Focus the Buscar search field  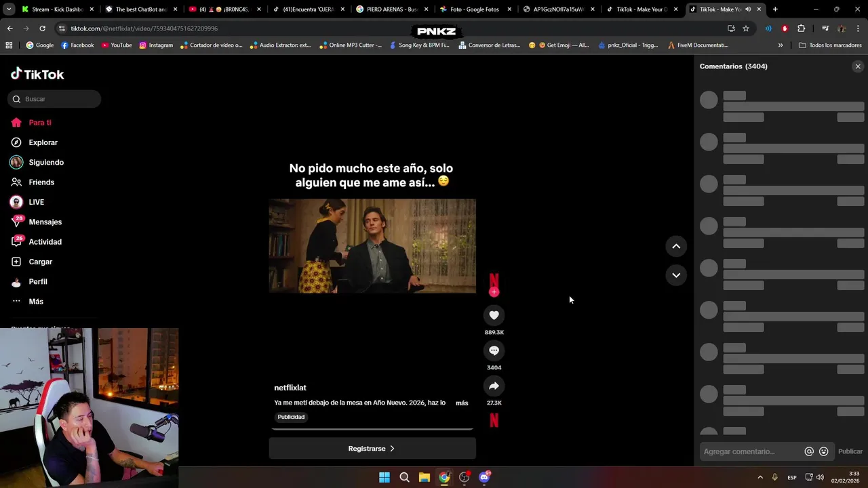point(54,99)
